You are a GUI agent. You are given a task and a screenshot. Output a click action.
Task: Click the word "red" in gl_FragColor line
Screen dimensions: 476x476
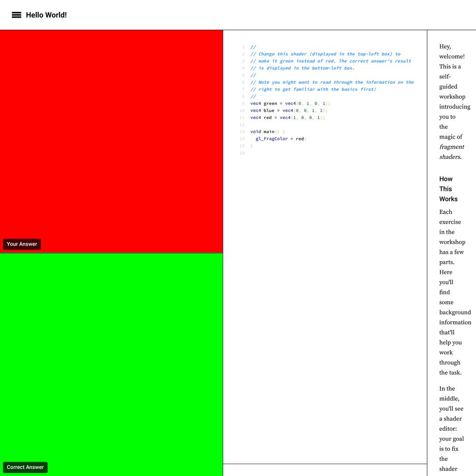point(299,139)
